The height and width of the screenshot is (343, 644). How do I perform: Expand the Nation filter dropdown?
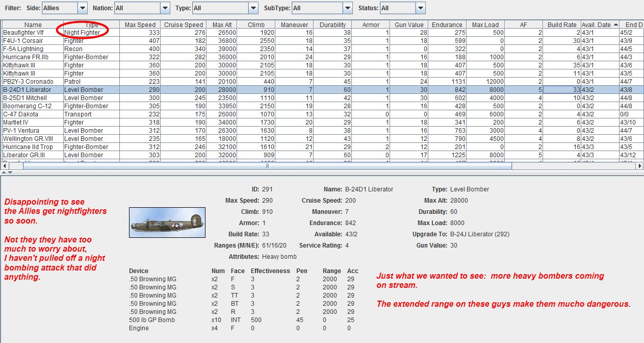pyautogui.click(x=165, y=8)
